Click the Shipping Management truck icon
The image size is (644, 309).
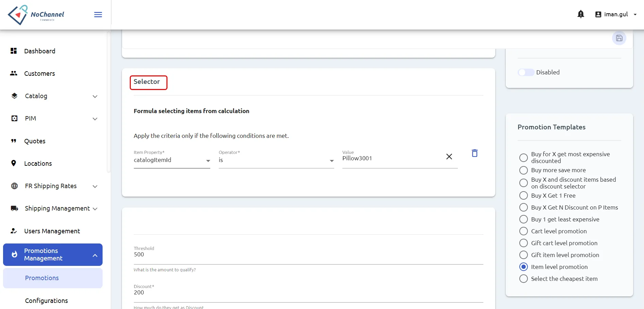14,208
